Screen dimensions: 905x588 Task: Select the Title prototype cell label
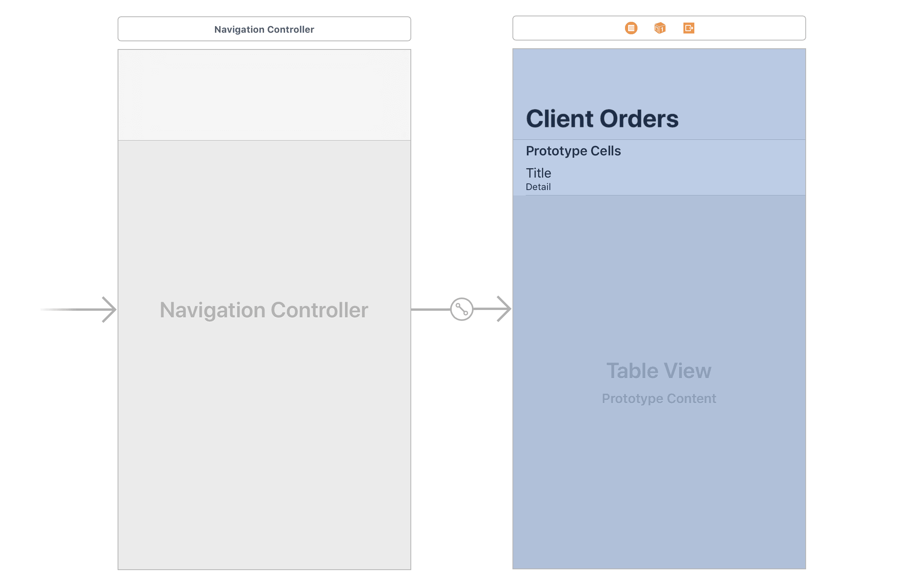pos(538,173)
